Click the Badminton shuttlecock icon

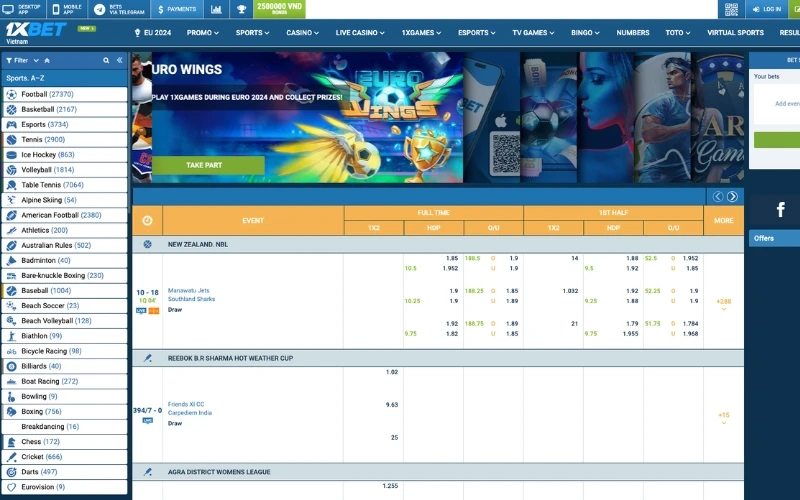click(x=11, y=260)
